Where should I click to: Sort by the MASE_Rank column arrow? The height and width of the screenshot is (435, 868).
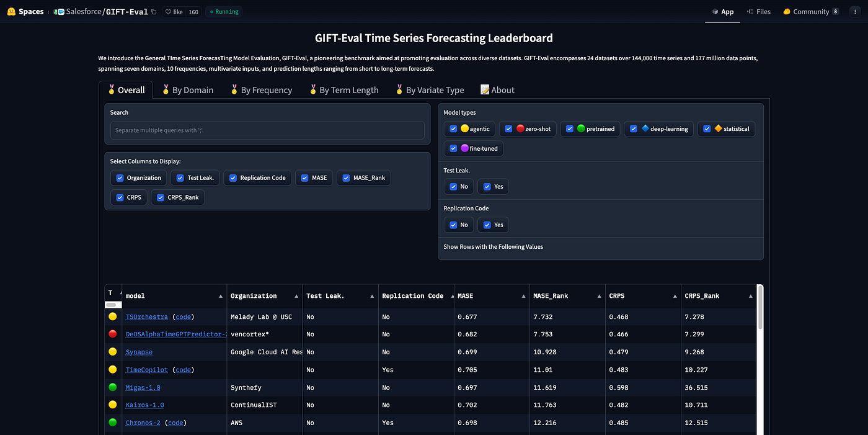(600, 296)
